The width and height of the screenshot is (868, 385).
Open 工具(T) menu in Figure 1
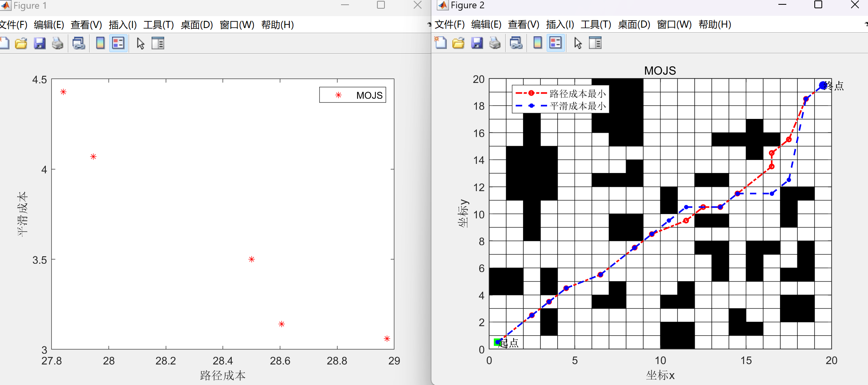tap(158, 25)
